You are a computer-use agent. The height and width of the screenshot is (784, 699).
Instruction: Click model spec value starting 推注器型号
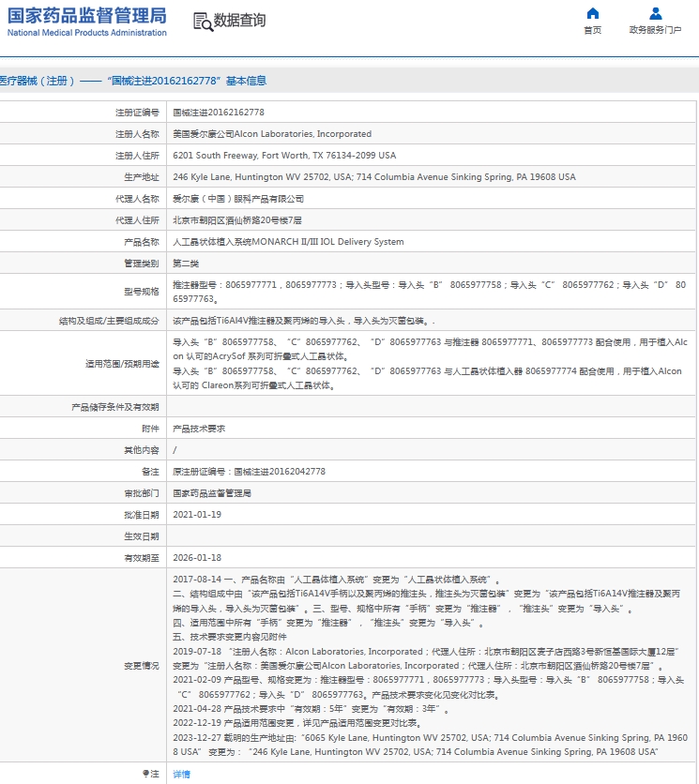[430, 292]
